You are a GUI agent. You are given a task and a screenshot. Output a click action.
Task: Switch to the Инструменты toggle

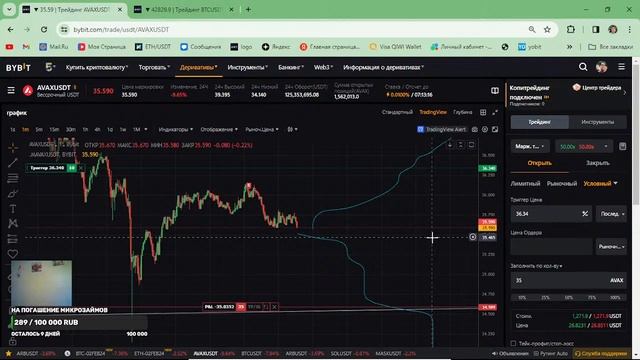pyautogui.click(x=598, y=122)
